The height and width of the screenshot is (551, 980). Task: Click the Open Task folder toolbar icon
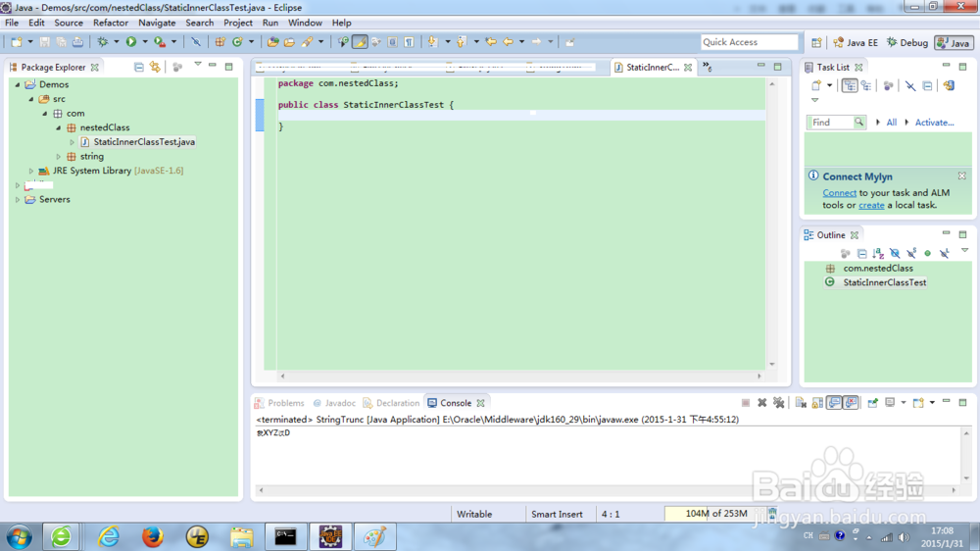point(289,42)
